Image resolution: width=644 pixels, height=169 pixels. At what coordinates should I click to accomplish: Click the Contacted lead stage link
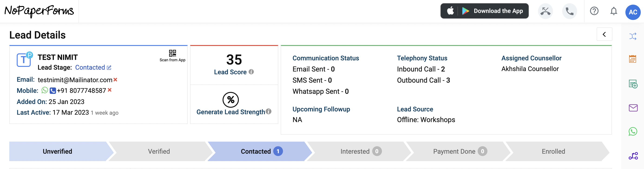[90, 68]
